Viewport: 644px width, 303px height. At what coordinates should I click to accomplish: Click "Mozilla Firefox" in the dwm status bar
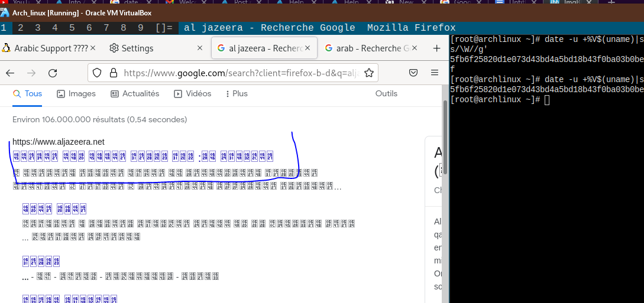click(411, 28)
